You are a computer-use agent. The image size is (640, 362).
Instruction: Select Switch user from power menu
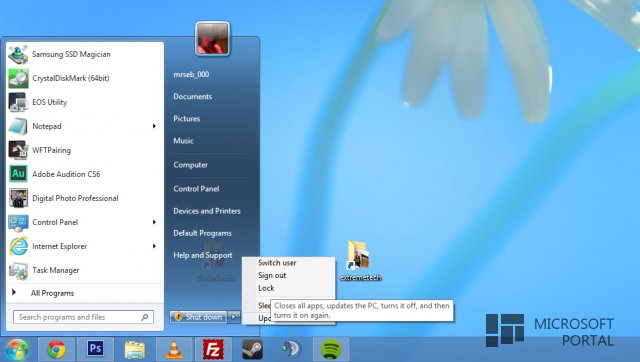click(277, 263)
